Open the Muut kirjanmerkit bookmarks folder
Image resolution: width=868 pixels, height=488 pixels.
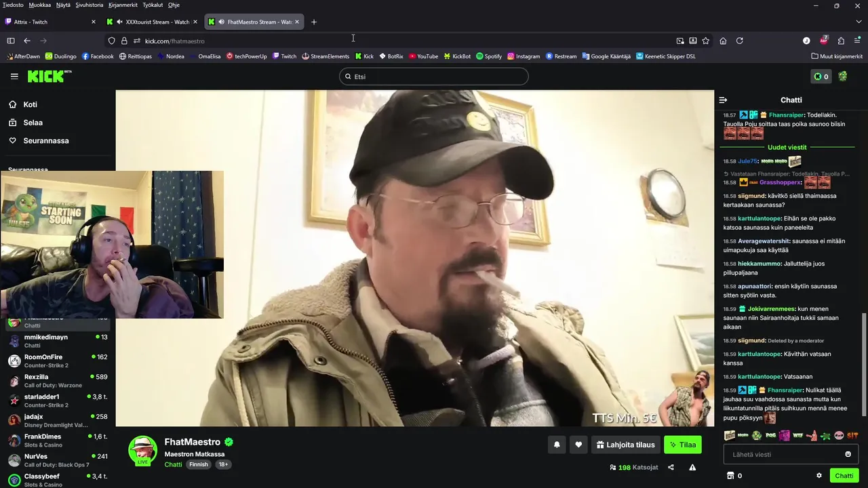835,56
